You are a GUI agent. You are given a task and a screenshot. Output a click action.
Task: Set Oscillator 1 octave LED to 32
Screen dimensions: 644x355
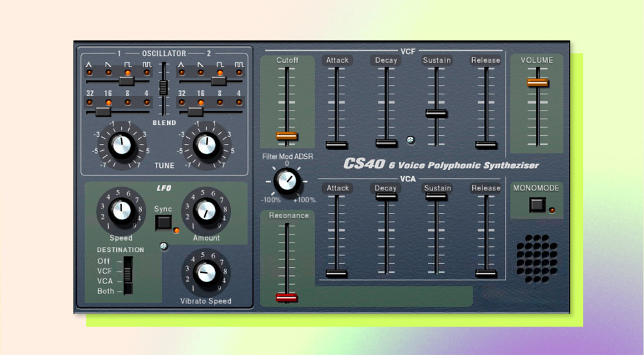tap(89, 102)
